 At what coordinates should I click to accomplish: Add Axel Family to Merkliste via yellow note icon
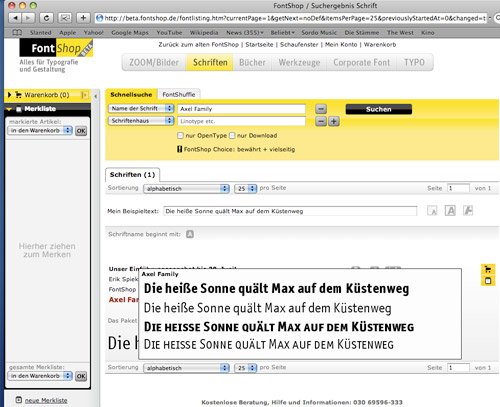coord(488,281)
